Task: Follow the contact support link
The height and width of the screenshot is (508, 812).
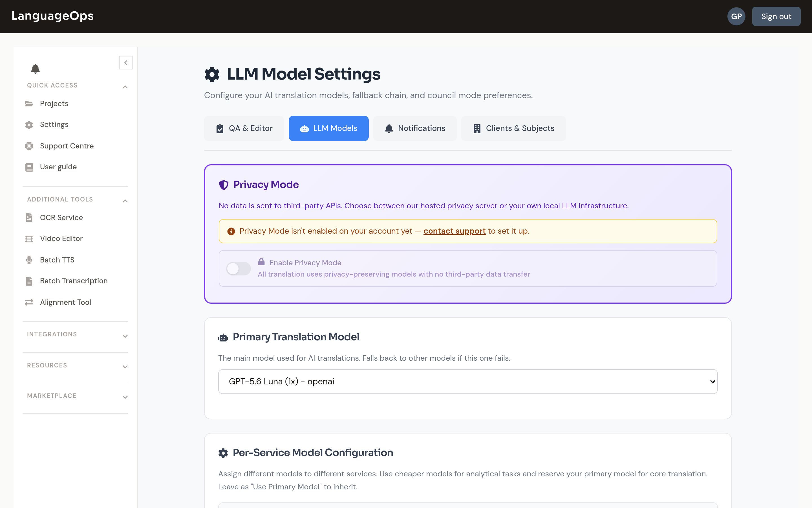Action: click(454, 231)
